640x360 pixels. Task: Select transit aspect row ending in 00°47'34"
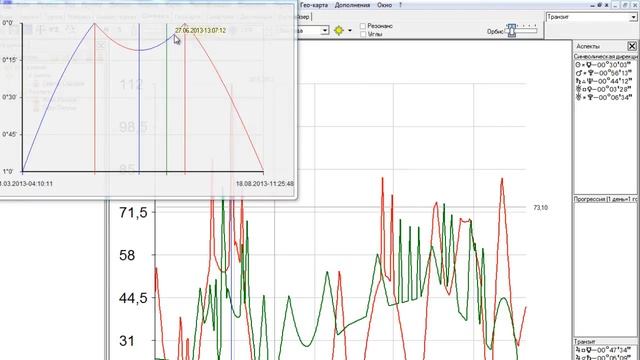pyautogui.click(x=603, y=350)
